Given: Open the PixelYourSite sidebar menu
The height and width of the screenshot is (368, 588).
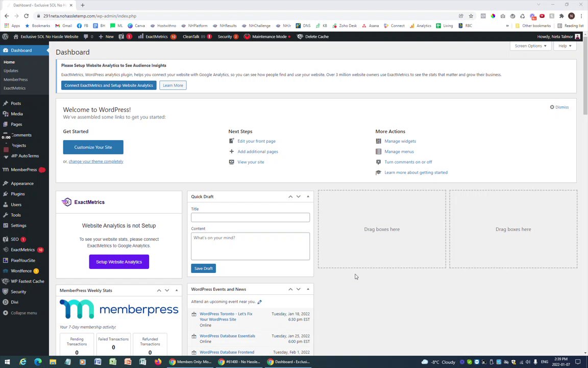Looking at the screenshot, I should 23,260.
